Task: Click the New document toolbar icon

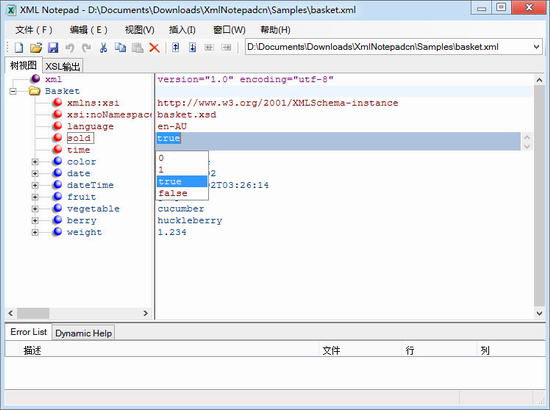Action: (19, 47)
